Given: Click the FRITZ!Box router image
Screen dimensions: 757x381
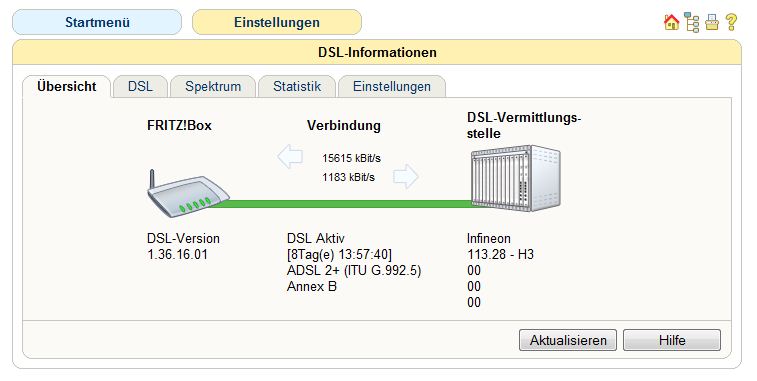Looking at the screenshot, I should pyautogui.click(x=188, y=193).
